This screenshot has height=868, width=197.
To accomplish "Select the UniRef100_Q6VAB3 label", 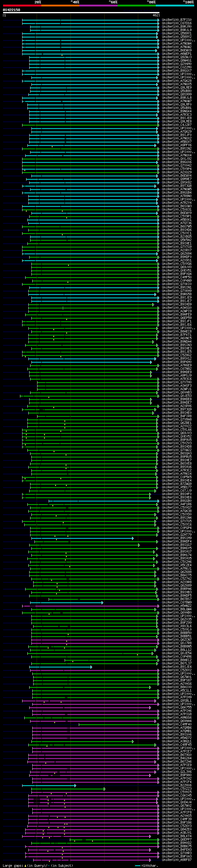I will tap(177, 393).
